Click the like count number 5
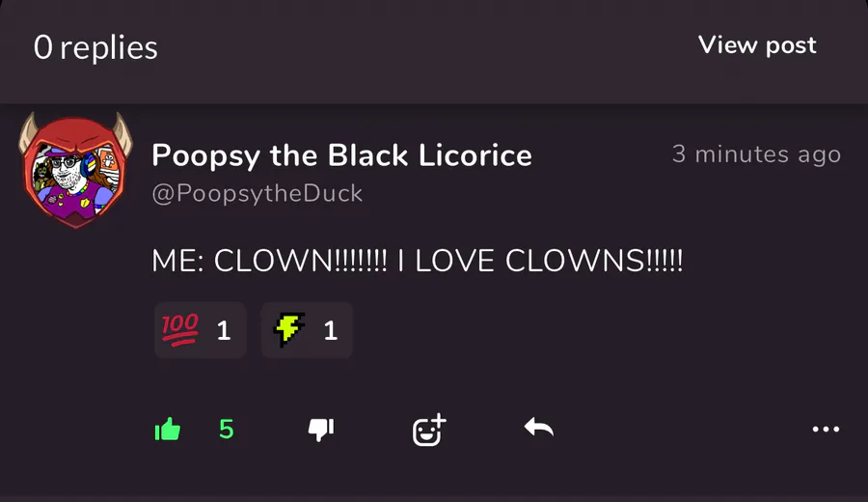The height and width of the screenshot is (502, 868). 227,429
